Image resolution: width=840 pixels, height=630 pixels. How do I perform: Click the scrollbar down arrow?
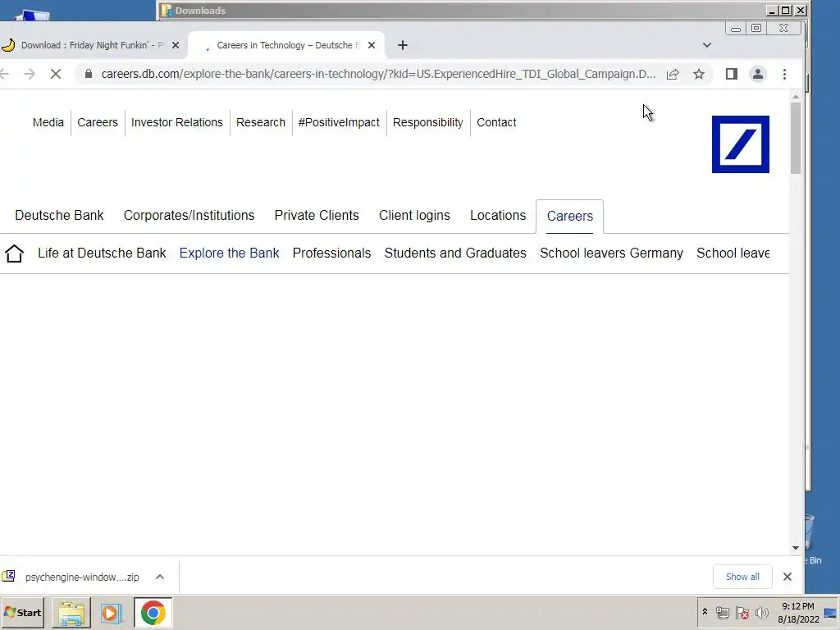point(796,547)
